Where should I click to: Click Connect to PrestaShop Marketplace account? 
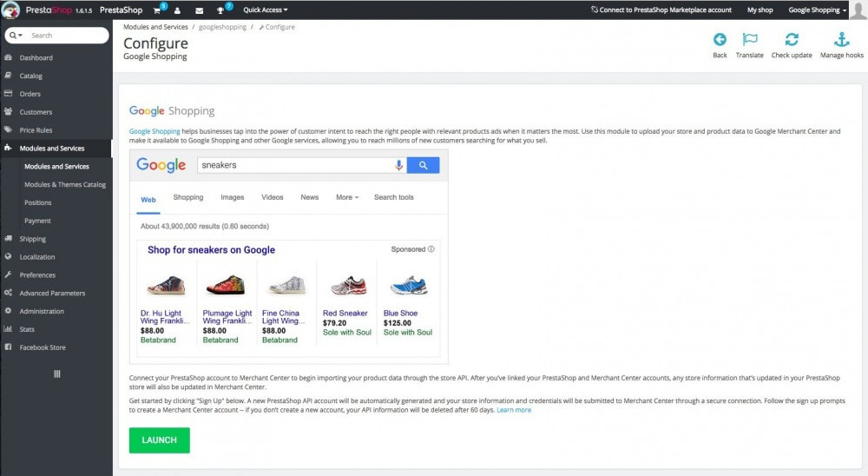[661, 10]
